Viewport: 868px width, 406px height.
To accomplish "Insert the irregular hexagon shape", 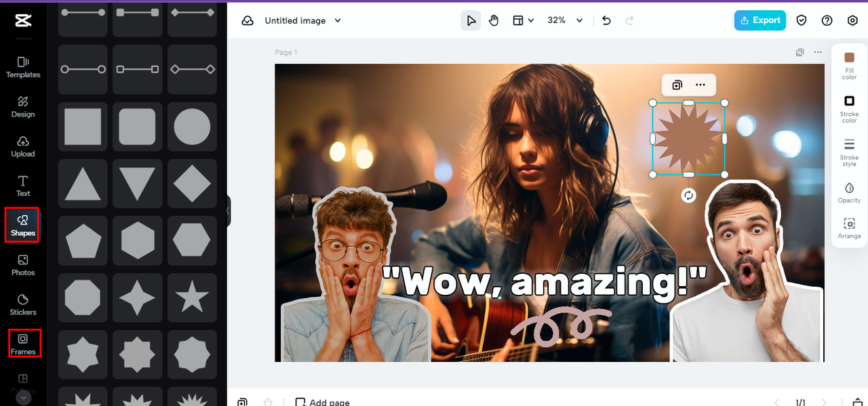I will click(192, 241).
